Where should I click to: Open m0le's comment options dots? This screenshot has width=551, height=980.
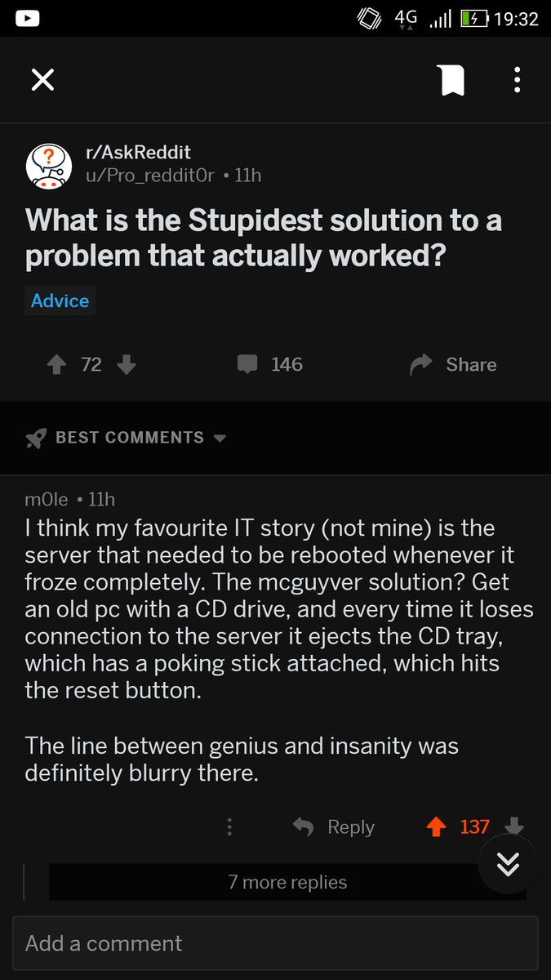[229, 827]
